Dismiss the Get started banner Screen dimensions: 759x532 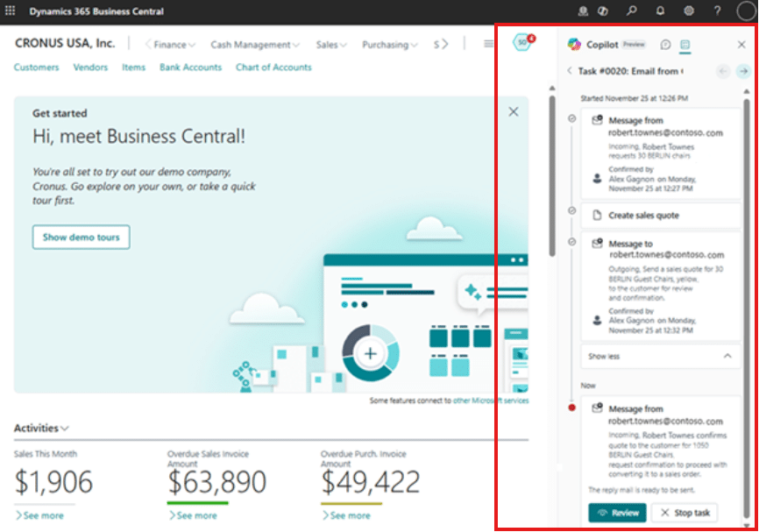point(514,112)
